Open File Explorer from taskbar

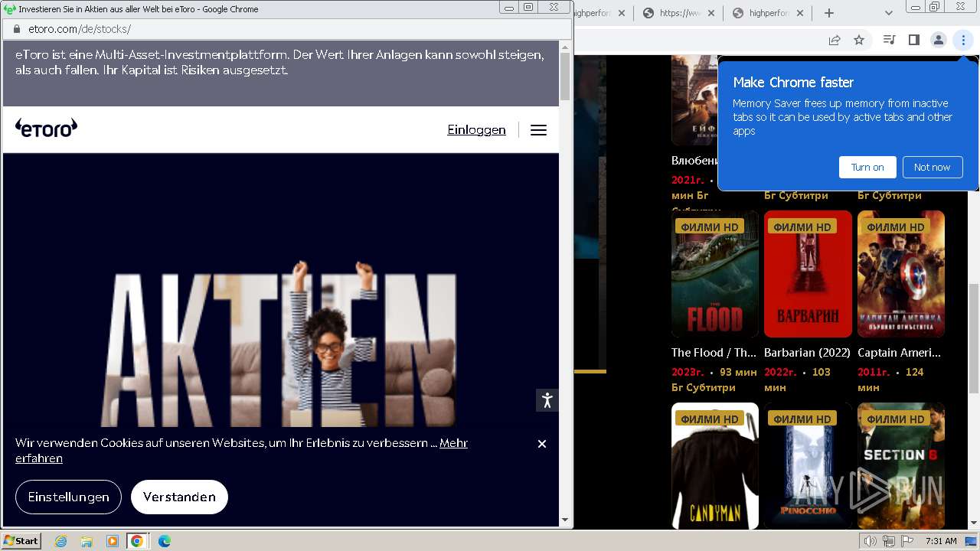pos(87,541)
